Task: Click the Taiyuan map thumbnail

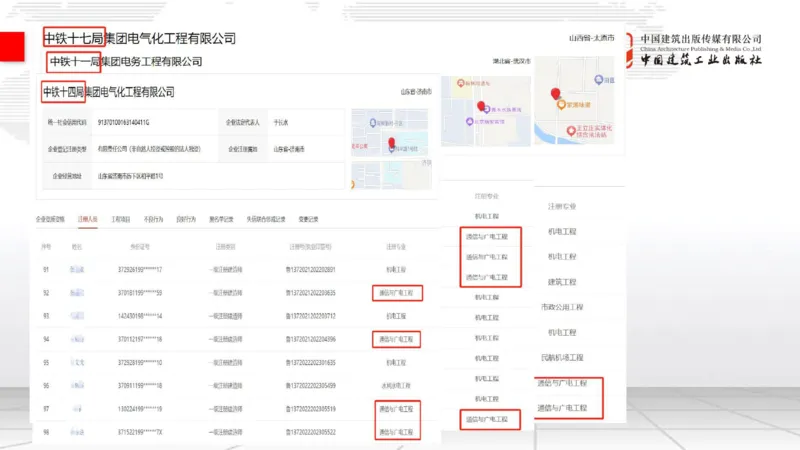Action: (x=574, y=100)
